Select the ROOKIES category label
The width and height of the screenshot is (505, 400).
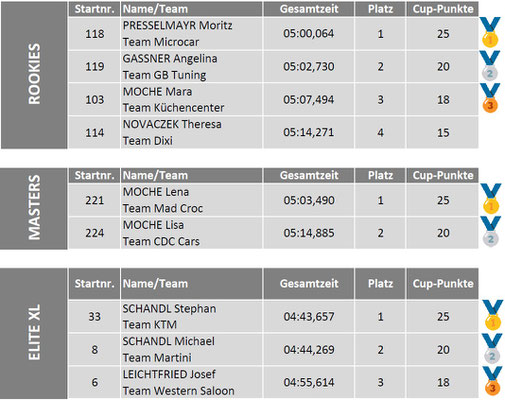34,75
